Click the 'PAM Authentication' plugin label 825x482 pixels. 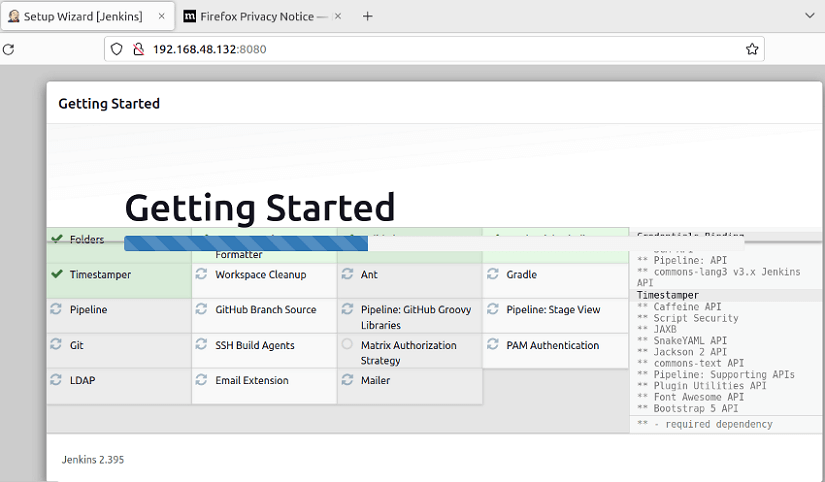pyautogui.click(x=552, y=345)
